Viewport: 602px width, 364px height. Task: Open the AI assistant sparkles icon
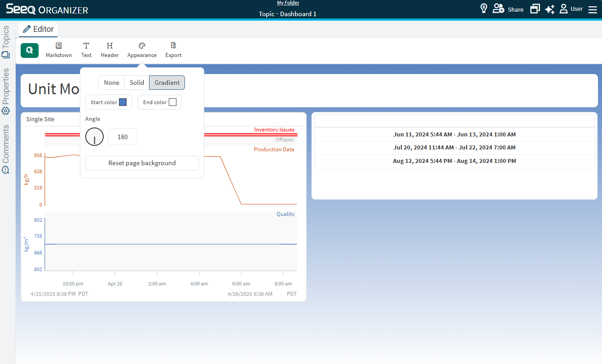point(549,9)
